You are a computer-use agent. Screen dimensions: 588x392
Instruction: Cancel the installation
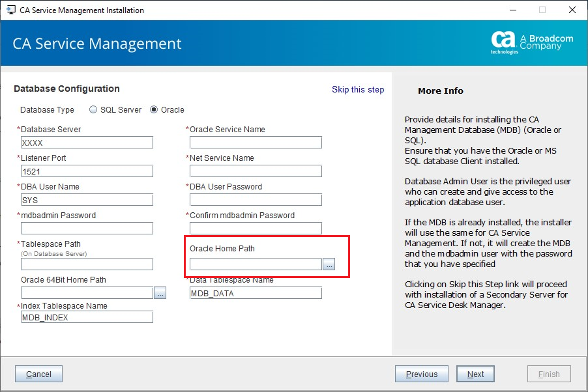pyautogui.click(x=38, y=374)
